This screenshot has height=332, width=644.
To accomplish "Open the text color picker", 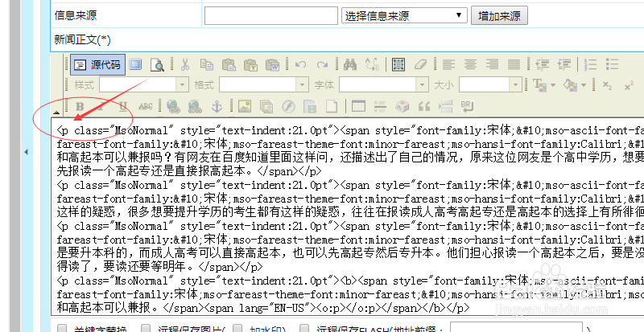I will pos(543,85).
